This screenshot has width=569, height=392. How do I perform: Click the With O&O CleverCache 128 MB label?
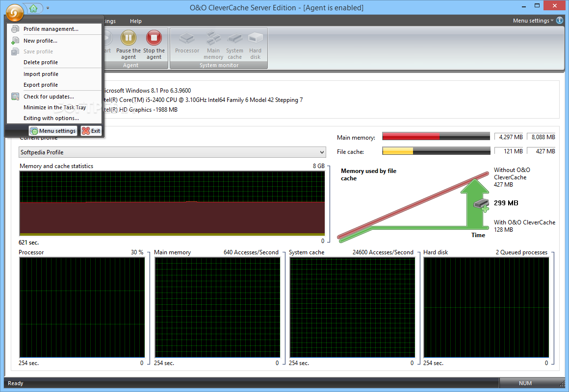[524, 226]
